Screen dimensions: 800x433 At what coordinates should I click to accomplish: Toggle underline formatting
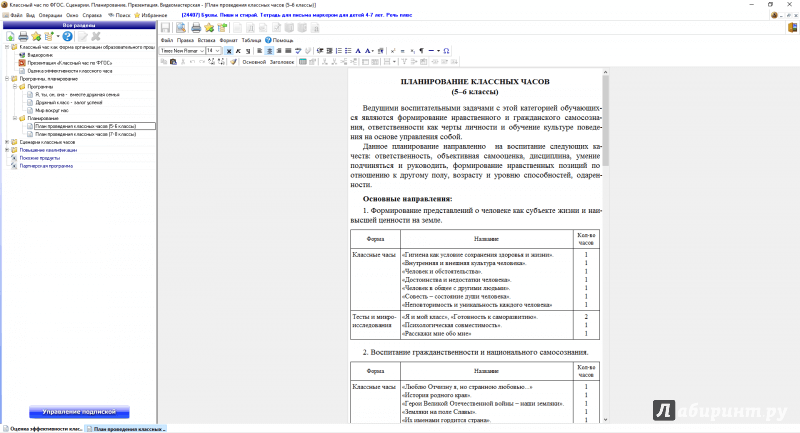coord(248,51)
